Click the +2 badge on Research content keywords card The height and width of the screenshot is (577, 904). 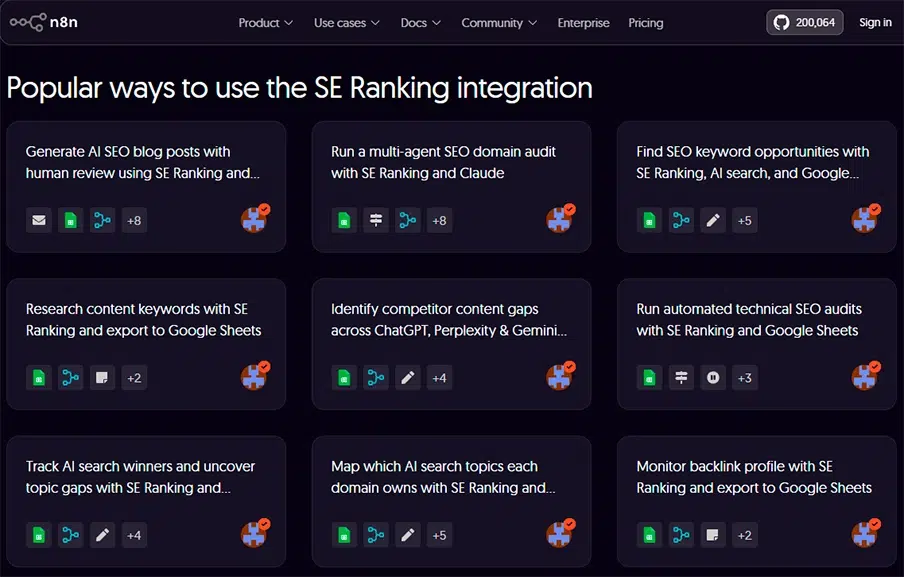[134, 378]
